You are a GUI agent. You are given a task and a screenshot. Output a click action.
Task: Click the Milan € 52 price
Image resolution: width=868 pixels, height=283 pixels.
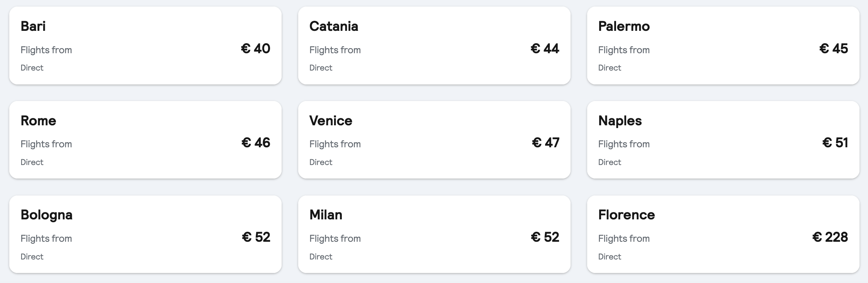(x=545, y=237)
